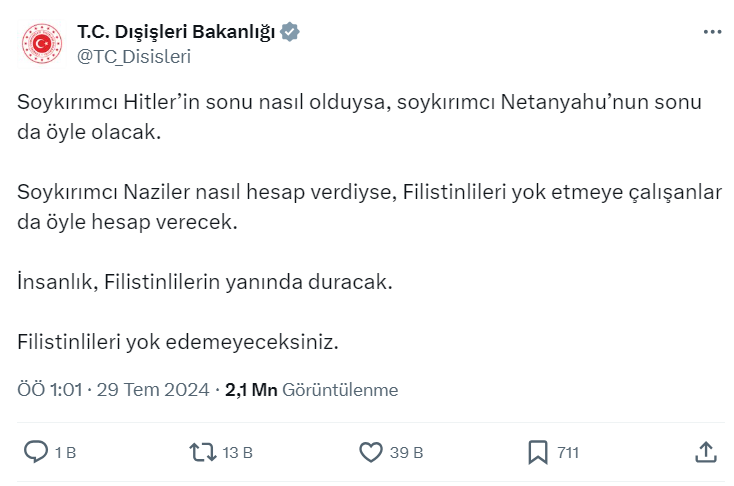Open the share upload arrow icon
This screenshot has height=486, width=734.
coord(706,452)
